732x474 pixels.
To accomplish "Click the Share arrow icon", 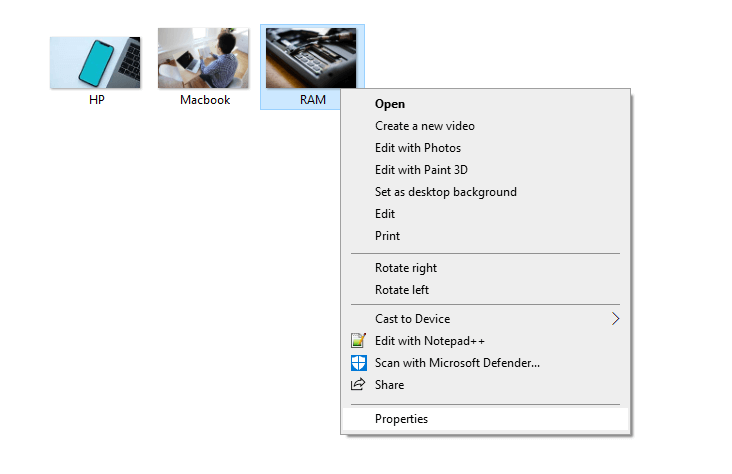I will (358, 384).
